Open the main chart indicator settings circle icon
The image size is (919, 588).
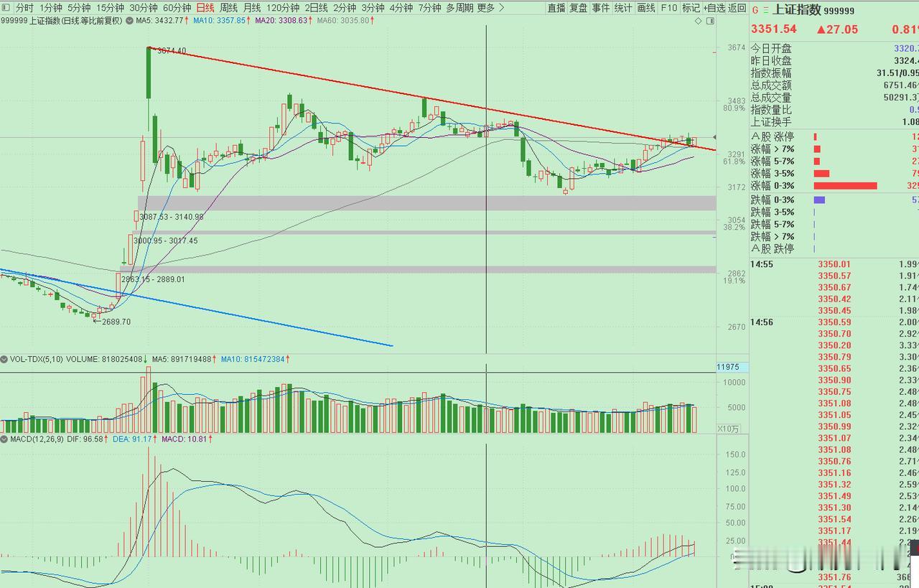tap(130, 20)
